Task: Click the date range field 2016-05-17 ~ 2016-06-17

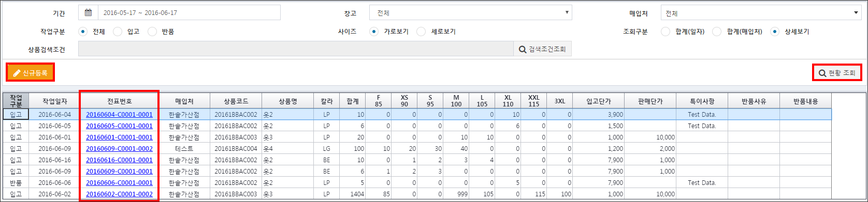Action: pyautogui.click(x=189, y=13)
